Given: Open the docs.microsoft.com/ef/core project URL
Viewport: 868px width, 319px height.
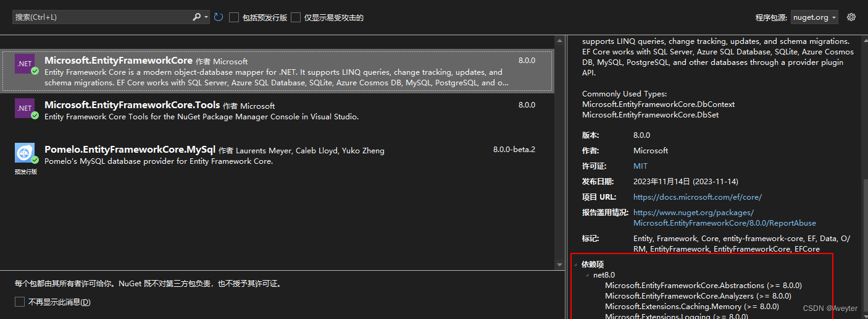Looking at the screenshot, I should [x=698, y=197].
